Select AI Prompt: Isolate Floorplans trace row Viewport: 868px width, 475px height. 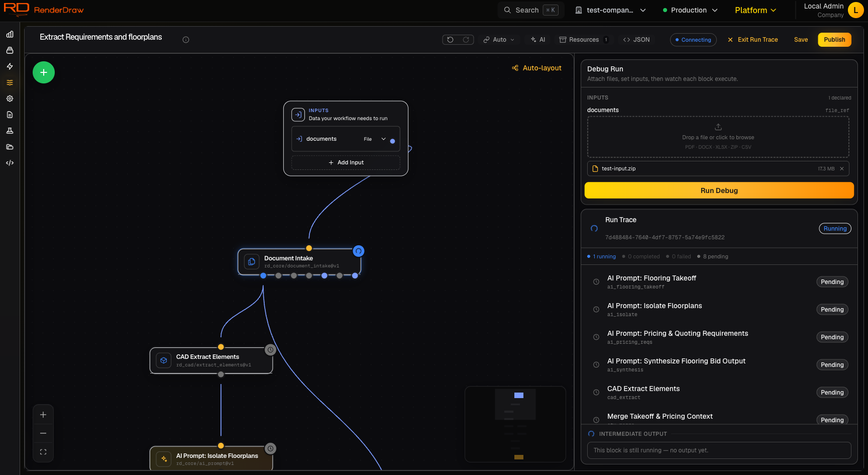tap(719, 310)
